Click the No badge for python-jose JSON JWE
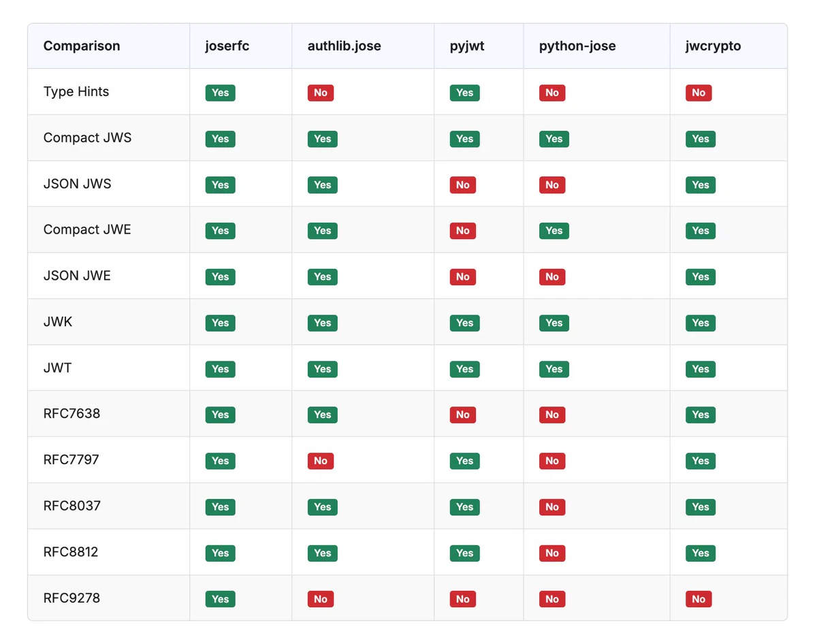This screenshot has height=644, width=817. coord(552,277)
